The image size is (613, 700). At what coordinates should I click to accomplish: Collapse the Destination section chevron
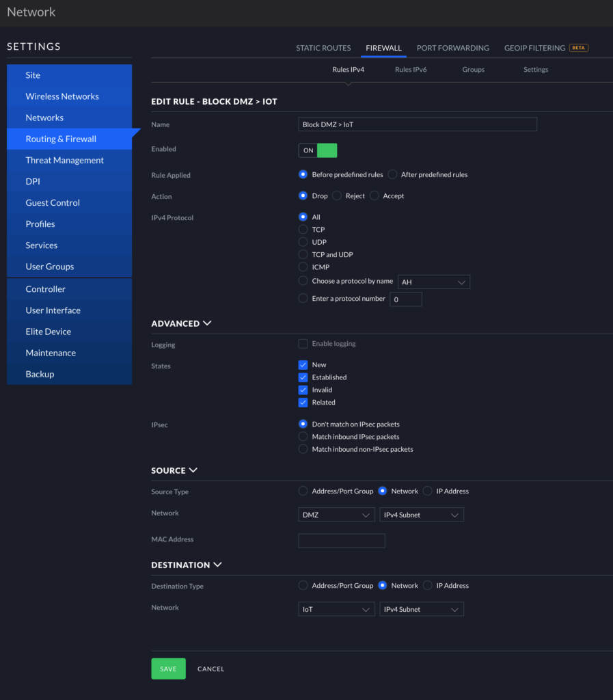click(x=217, y=565)
